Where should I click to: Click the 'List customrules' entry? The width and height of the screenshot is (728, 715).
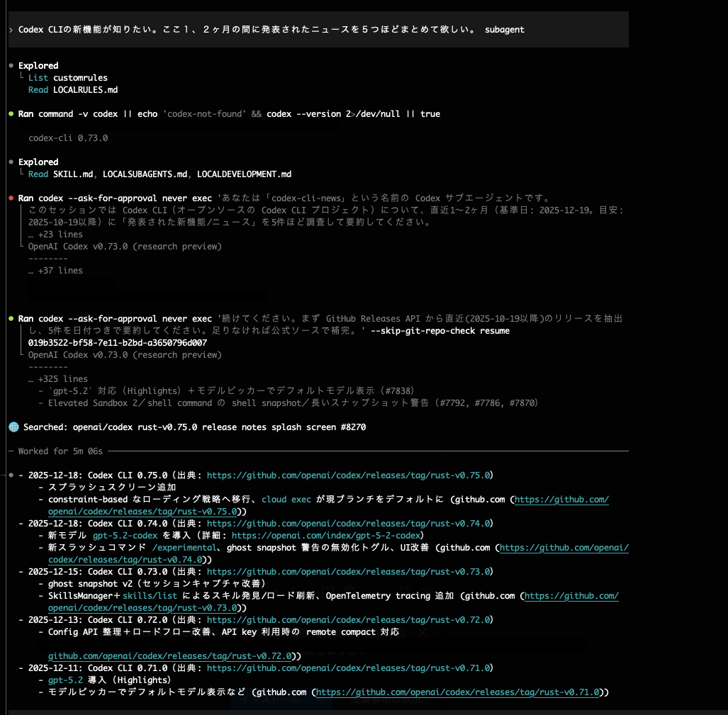point(68,78)
